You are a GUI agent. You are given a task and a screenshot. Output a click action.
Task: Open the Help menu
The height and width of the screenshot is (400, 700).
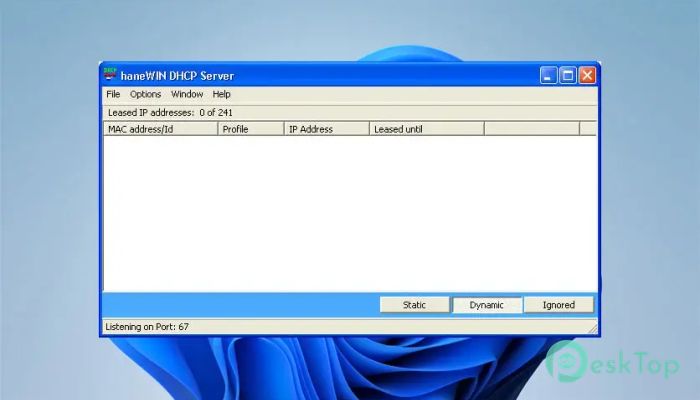pyautogui.click(x=221, y=94)
